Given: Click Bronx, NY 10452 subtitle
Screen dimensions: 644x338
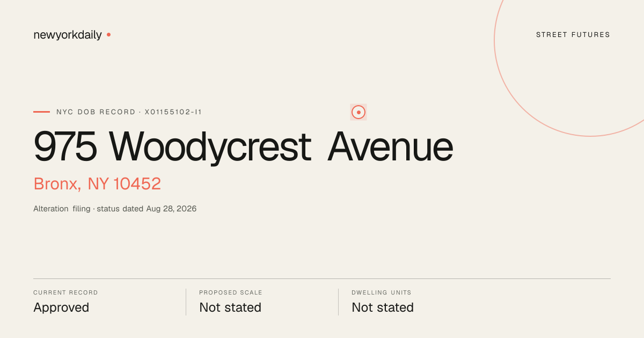Looking at the screenshot, I should pos(97,184).
